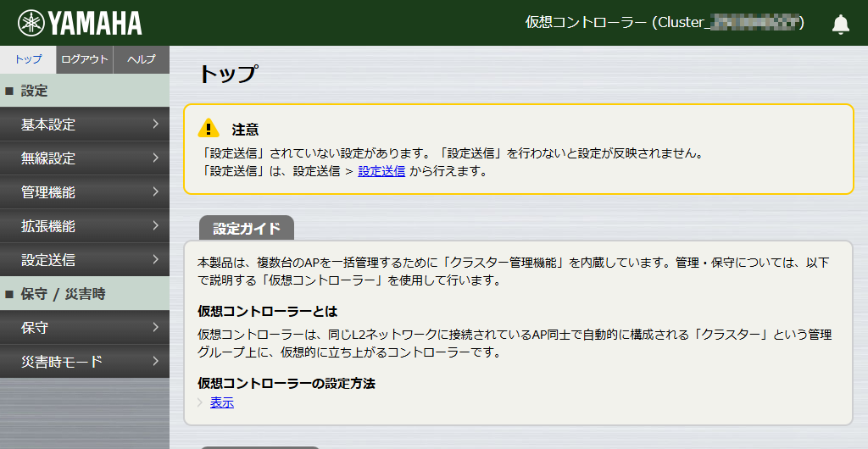Click the ■ 保守 / 災害時 section header
The width and height of the screenshot is (868, 449).
point(85,294)
